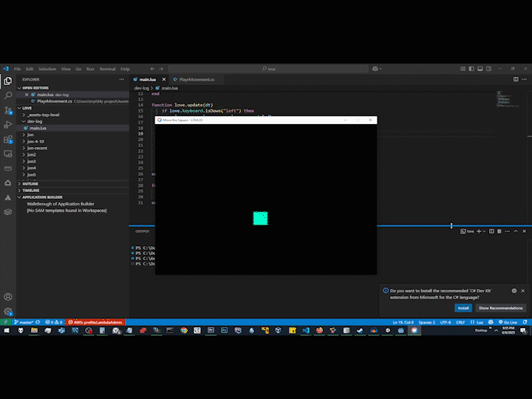Open the Selection menu
This screenshot has height=399, width=532.
(47, 69)
